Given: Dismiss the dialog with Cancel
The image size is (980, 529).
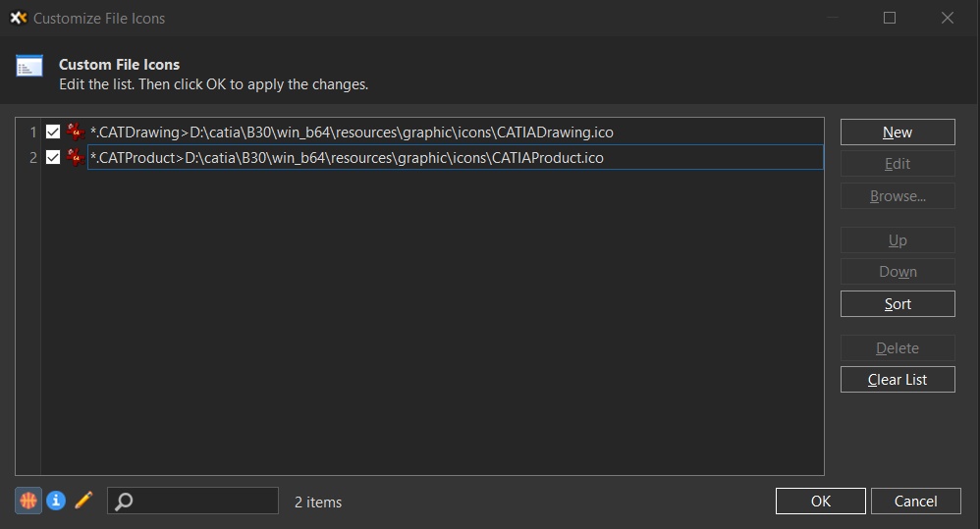Looking at the screenshot, I should (x=915, y=501).
